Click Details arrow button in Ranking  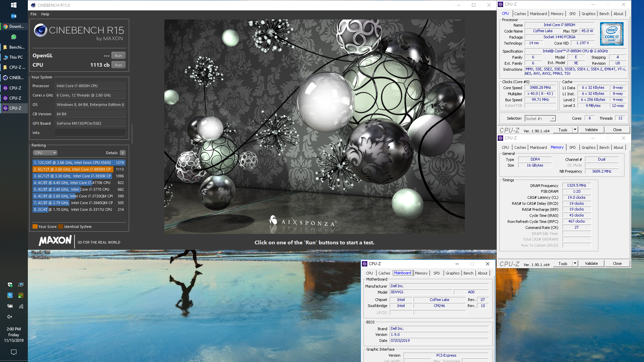coord(123,153)
